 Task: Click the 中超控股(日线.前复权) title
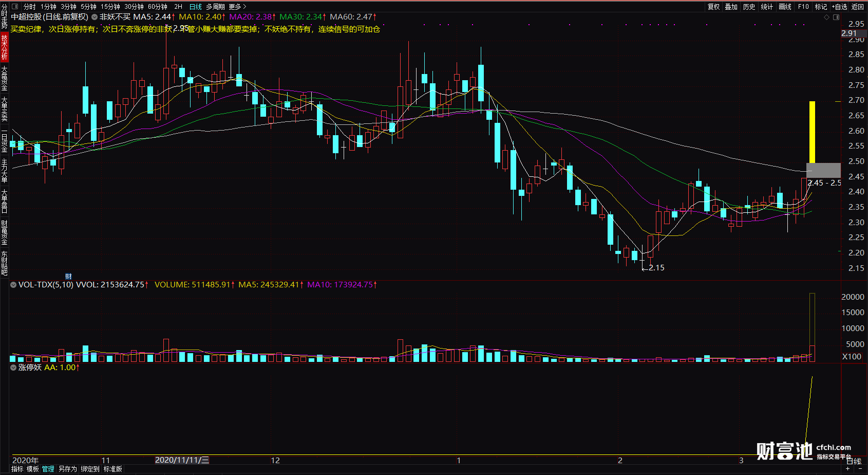coord(50,17)
